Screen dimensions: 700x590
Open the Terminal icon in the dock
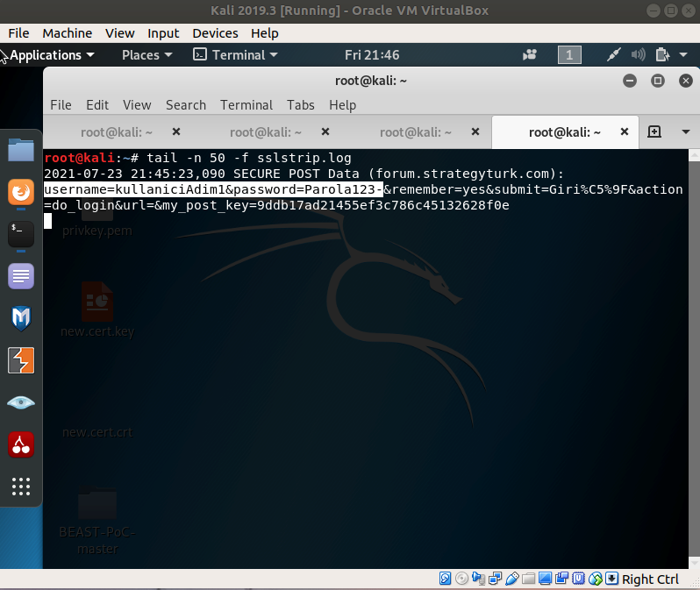(x=20, y=234)
